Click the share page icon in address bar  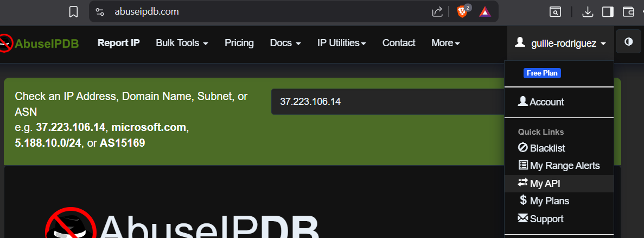point(437,11)
